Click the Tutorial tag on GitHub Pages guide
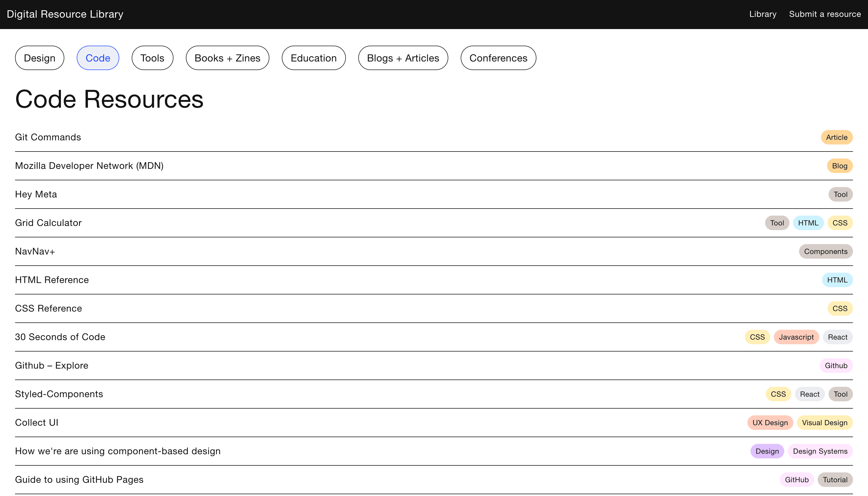This screenshot has height=496, width=868. pos(835,480)
